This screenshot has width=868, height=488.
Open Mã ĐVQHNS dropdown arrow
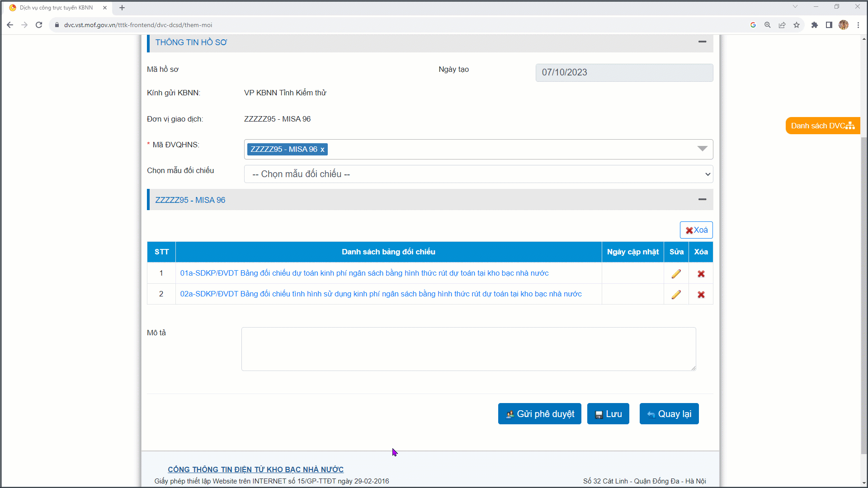[x=702, y=149]
